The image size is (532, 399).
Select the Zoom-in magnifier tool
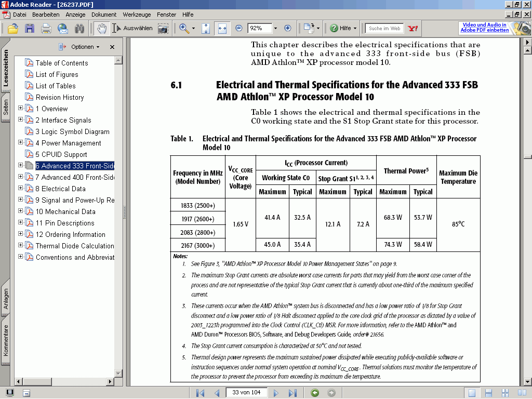[184, 29]
